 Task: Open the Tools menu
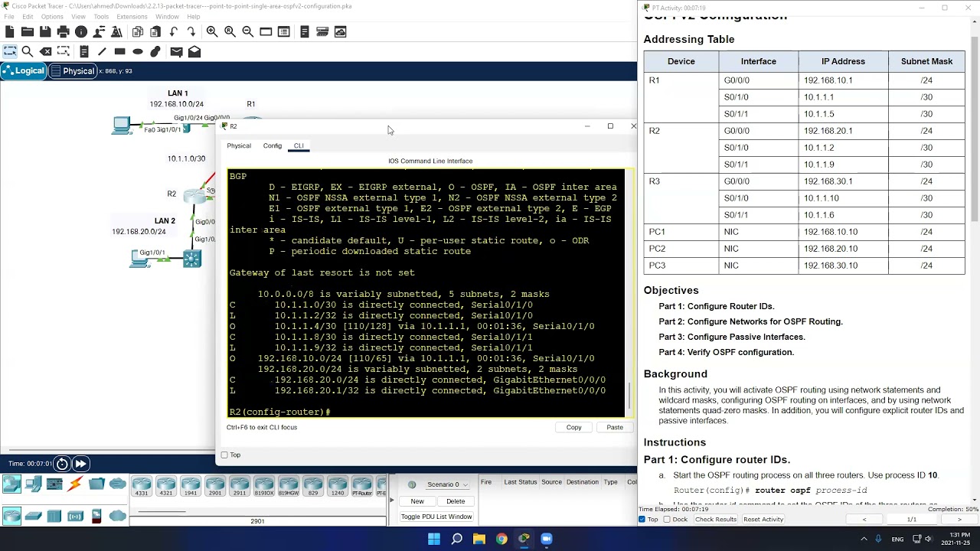coord(101,17)
